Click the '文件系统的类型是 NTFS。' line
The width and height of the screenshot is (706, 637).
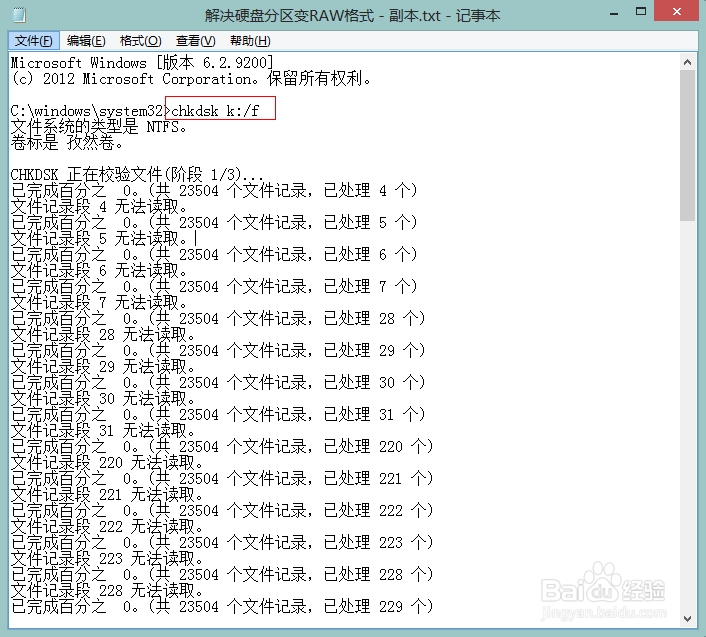point(98,127)
